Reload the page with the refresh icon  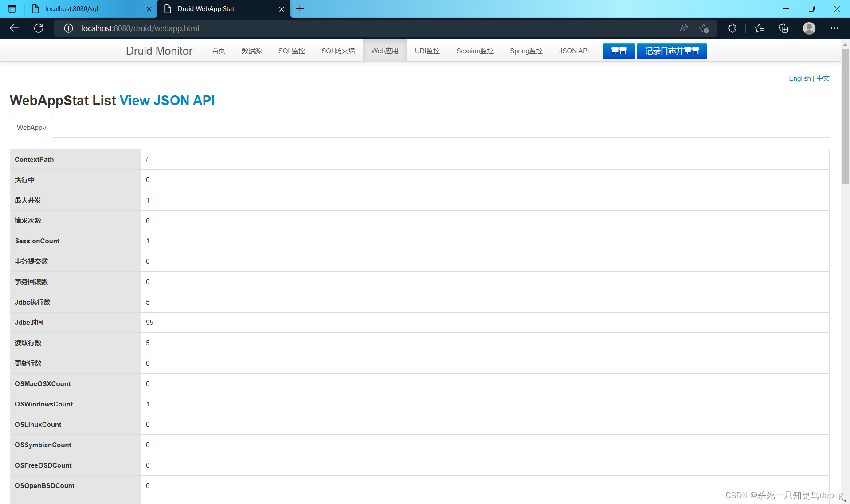click(x=39, y=28)
